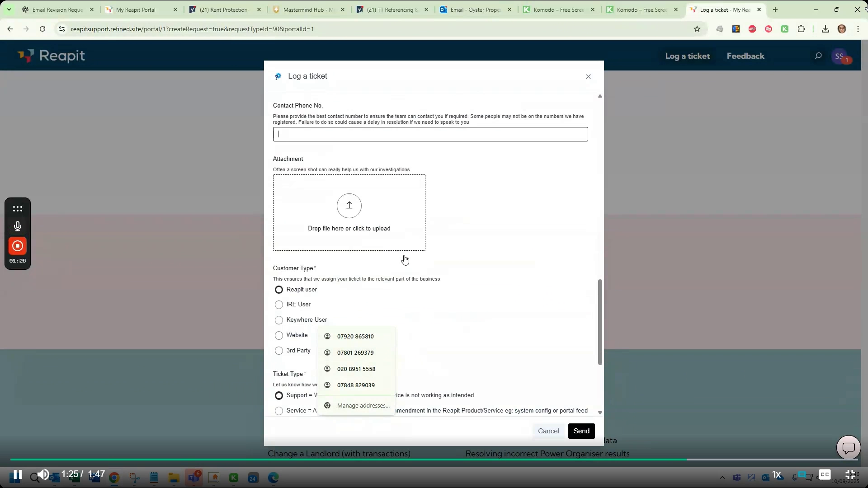Enable closed captions via CC icon
The image size is (868, 488).
click(825, 475)
